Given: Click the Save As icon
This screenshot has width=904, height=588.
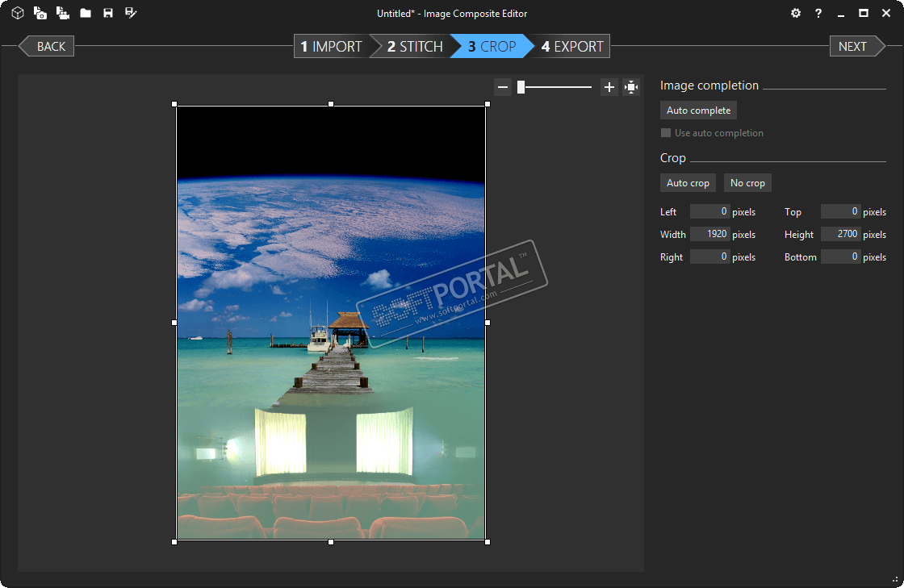Looking at the screenshot, I should [x=131, y=13].
